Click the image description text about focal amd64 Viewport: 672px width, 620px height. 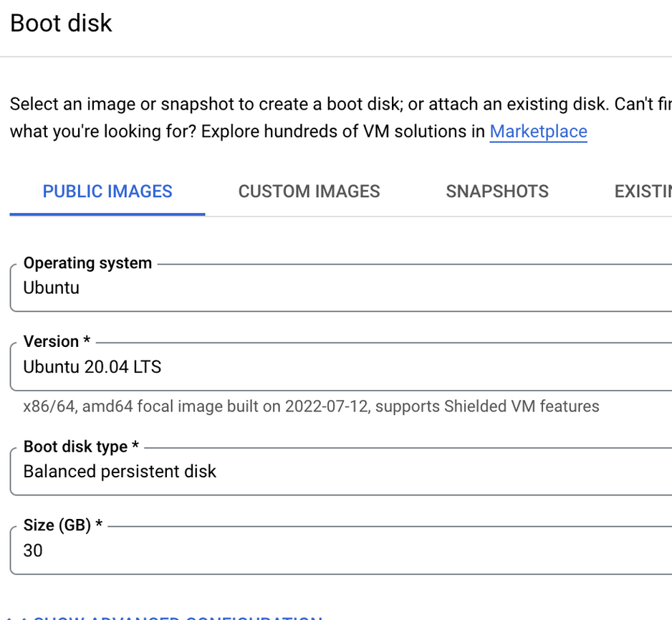tap(311, 406)
